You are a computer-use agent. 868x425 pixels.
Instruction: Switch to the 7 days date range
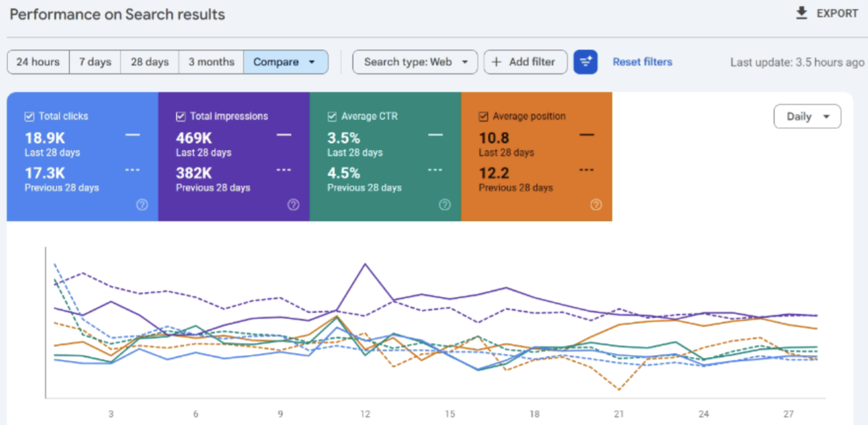click(94, 61)
